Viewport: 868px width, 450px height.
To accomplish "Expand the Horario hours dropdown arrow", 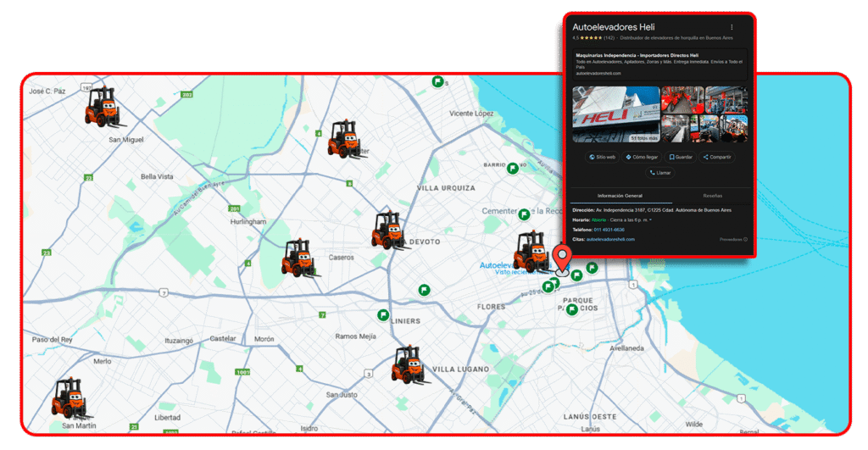I will [x=650, y=220].
